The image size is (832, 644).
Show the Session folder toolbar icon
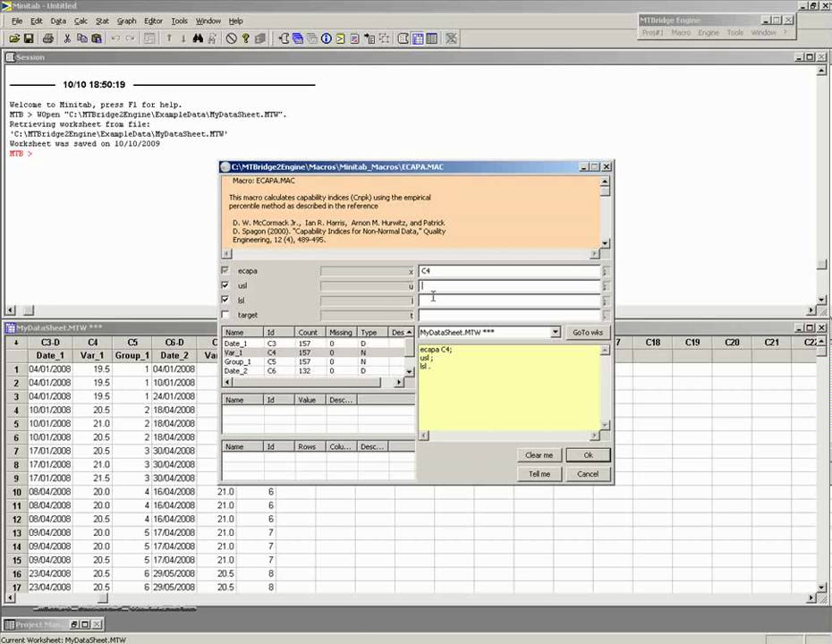point(284,38)
